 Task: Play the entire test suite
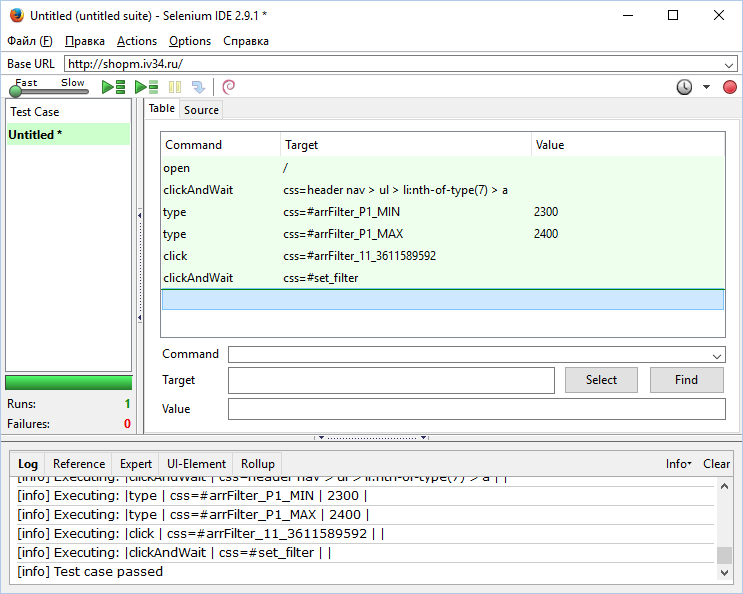pyautogui.click(x=113, y=87)
